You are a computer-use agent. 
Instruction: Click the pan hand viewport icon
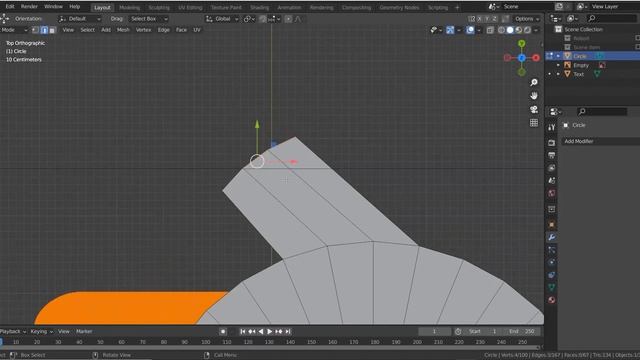tap(534, 96)
